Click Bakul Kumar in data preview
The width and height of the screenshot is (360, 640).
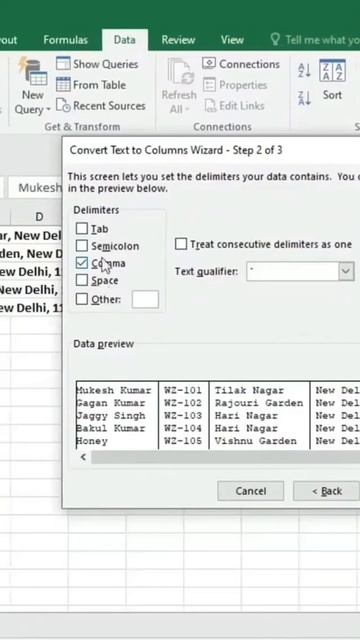[111, 429]
